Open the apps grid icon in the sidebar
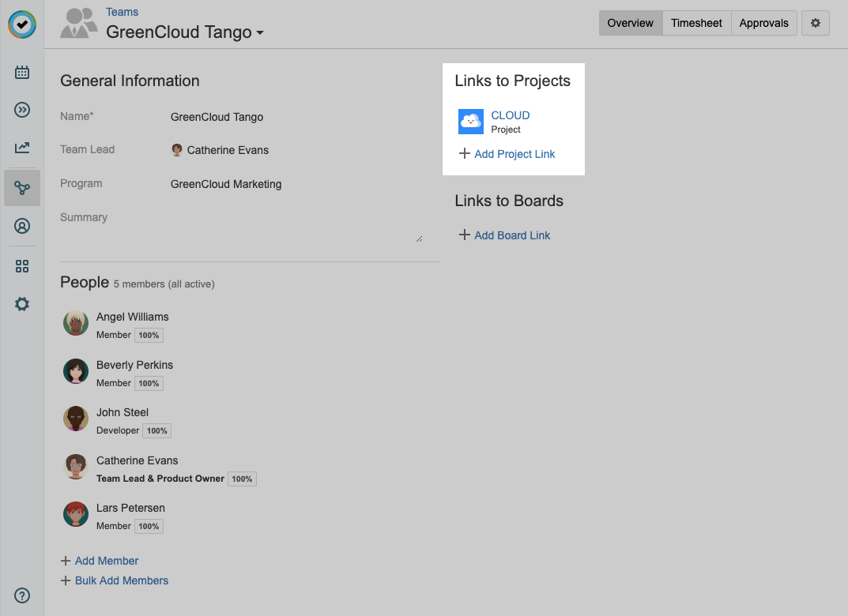 21,265
